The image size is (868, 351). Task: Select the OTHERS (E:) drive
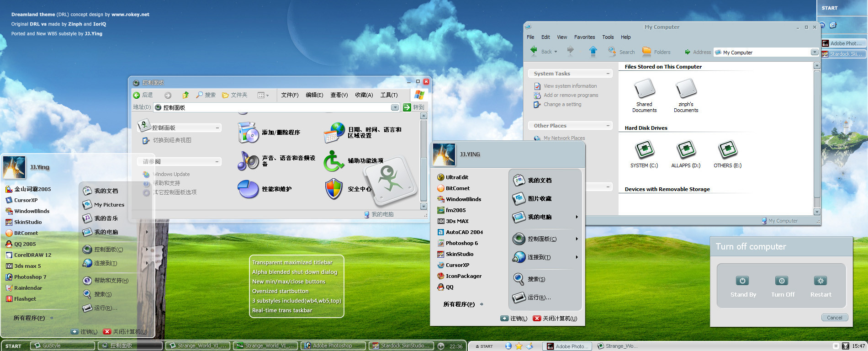click(728, 154)
